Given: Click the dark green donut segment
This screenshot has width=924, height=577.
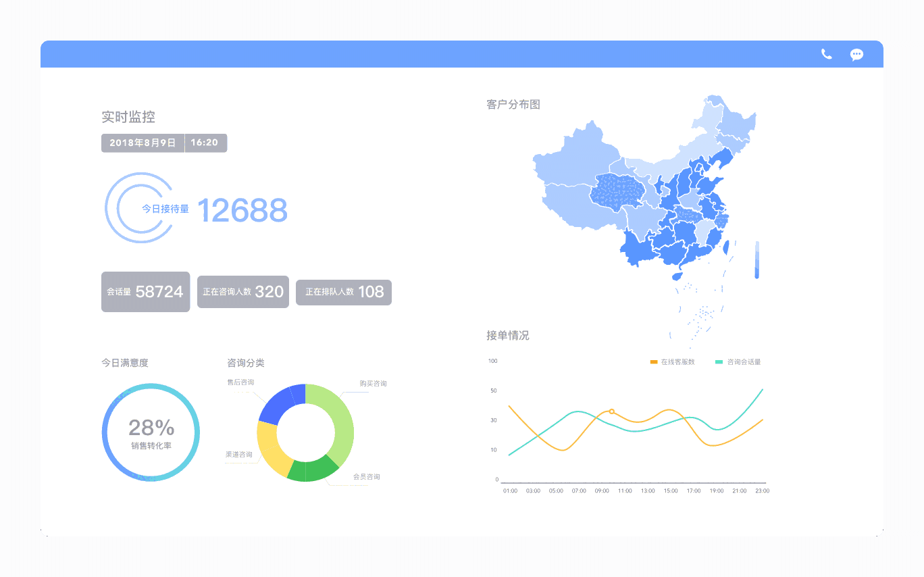Looking at the screenshot, I should (x=311, y=471).
